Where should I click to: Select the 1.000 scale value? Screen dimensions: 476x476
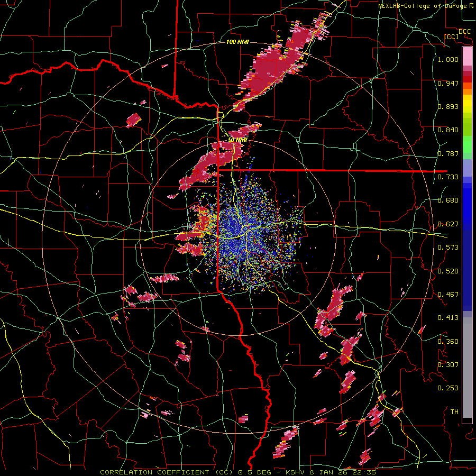click(448, 59)
